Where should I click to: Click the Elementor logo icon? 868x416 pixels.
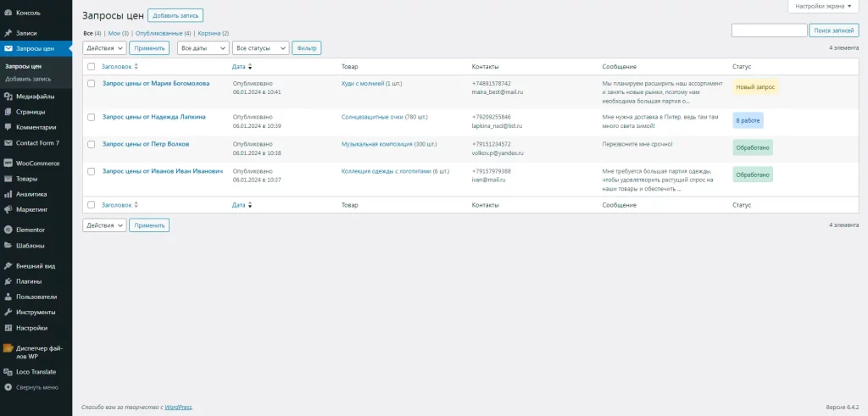click(x=8, y=230)
